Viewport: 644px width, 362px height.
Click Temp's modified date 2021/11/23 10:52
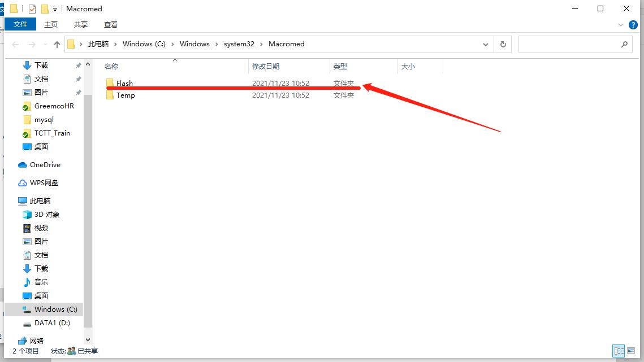280,95
